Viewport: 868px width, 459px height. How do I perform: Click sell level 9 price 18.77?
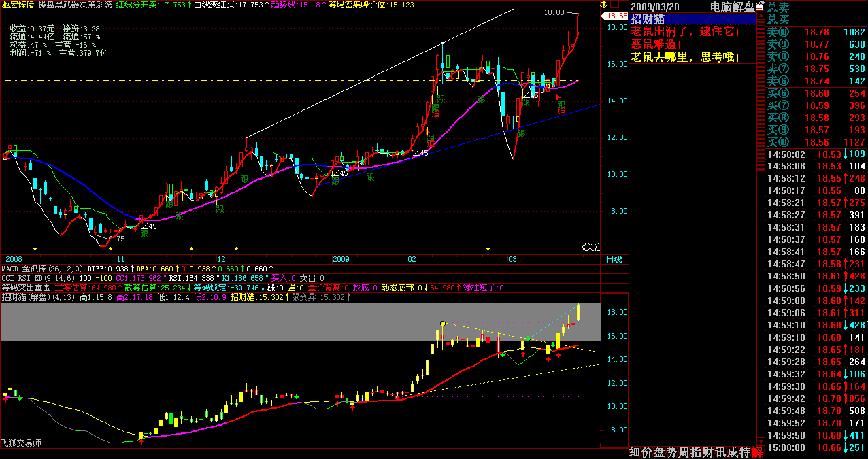[x=817, y=44]
